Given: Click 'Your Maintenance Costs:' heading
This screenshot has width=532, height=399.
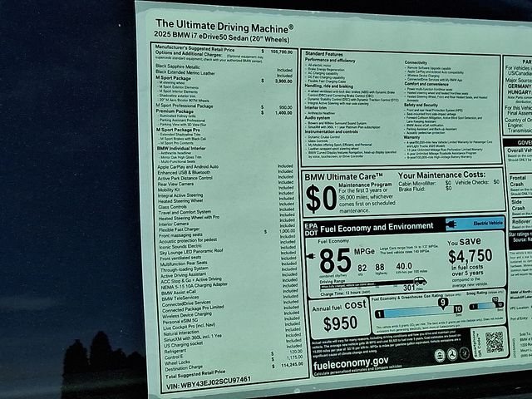Looking at the screenshot, I should 441,175.
